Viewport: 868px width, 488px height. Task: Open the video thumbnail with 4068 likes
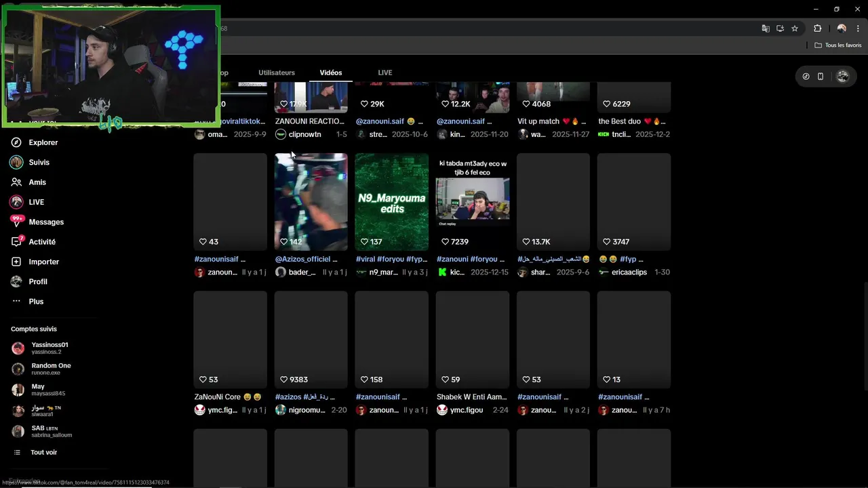tap(553, 98)
